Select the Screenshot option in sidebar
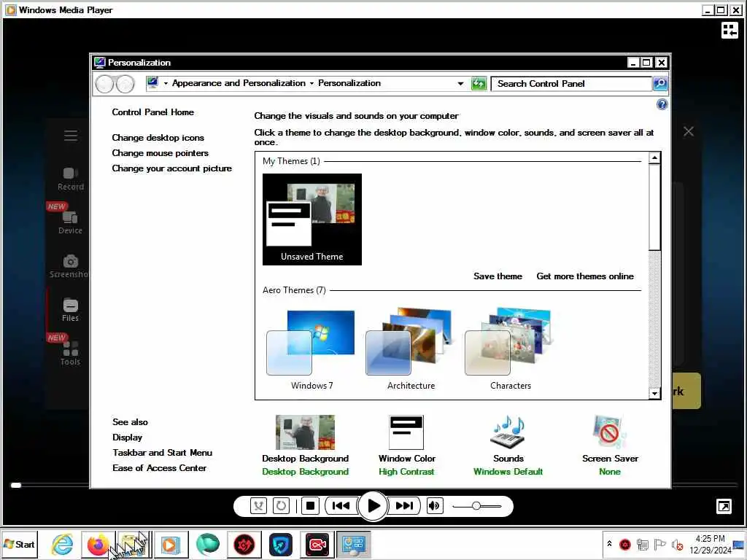The image size is (747, 560). 69,267
